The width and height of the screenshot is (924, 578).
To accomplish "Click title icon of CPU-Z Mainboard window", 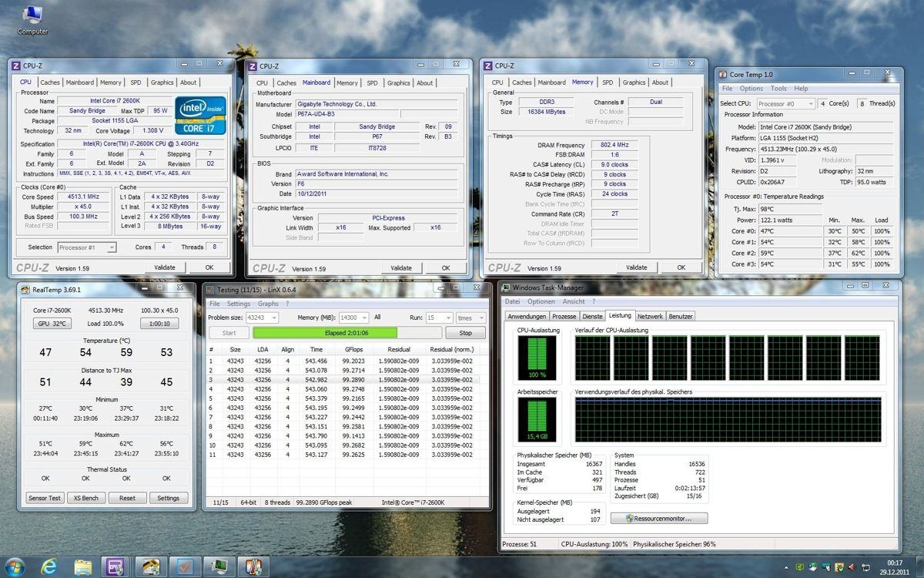I will pyautogui.click(x=253, y=66).
